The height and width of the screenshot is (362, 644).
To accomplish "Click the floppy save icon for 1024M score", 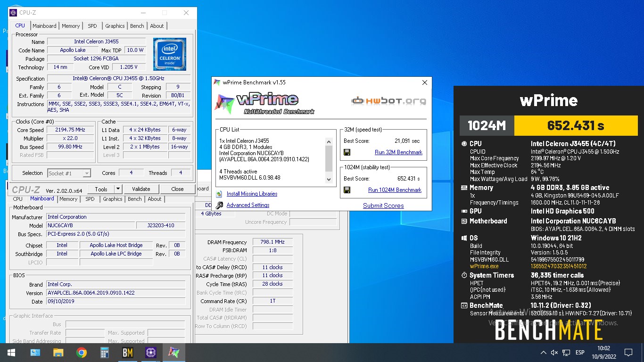I will click(347, 190).
